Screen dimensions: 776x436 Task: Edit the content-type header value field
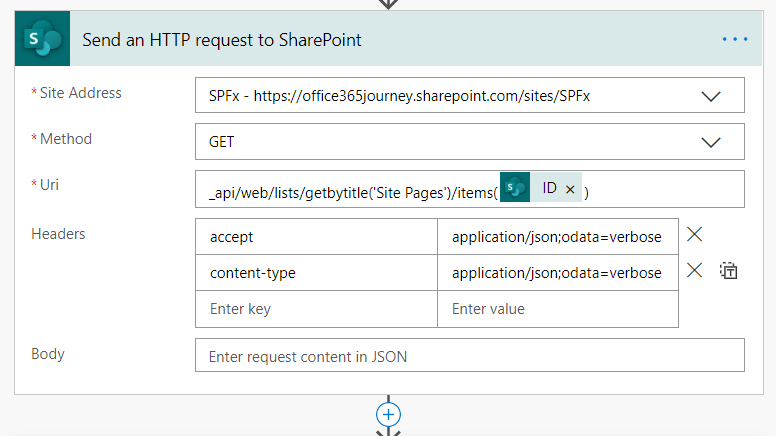(x=558, y=273)
